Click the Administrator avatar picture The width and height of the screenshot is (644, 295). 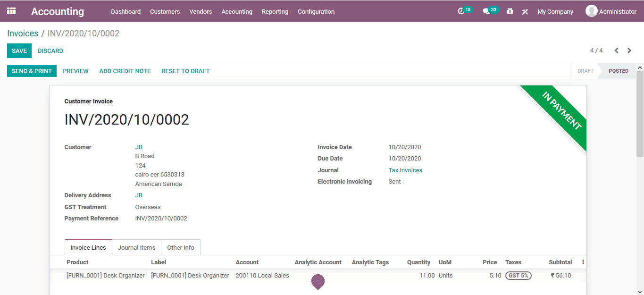[591, 10]
